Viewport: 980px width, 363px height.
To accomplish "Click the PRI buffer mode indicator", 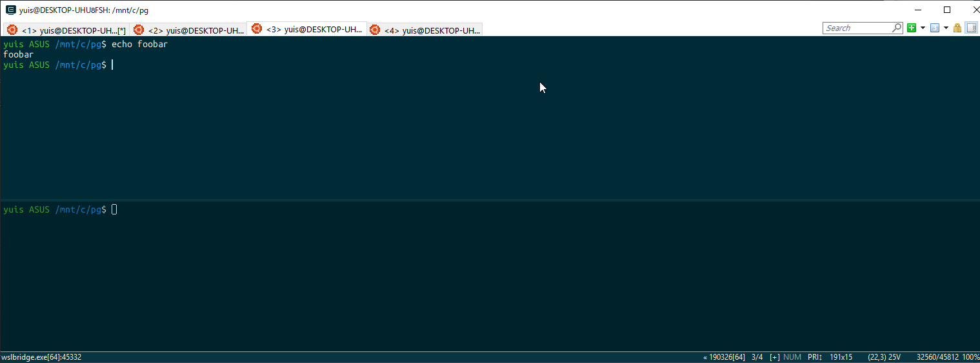I will coord(814,357).
